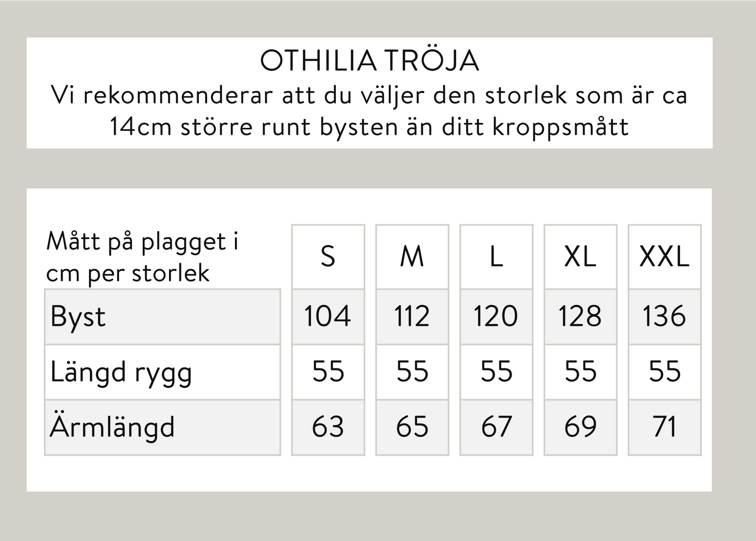Viewport: 756px width, 541px height.
Task: Select the Ärmlängd row label
Action: coord(112,427)
